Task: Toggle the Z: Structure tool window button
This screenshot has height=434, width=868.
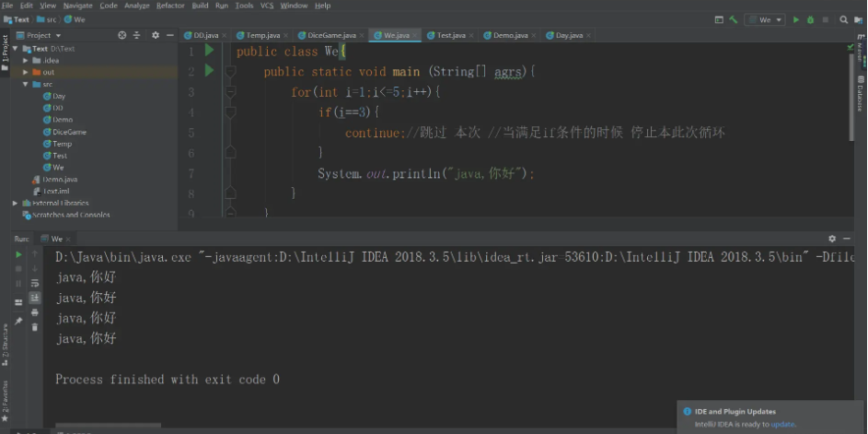Action: tap(5, 344)
